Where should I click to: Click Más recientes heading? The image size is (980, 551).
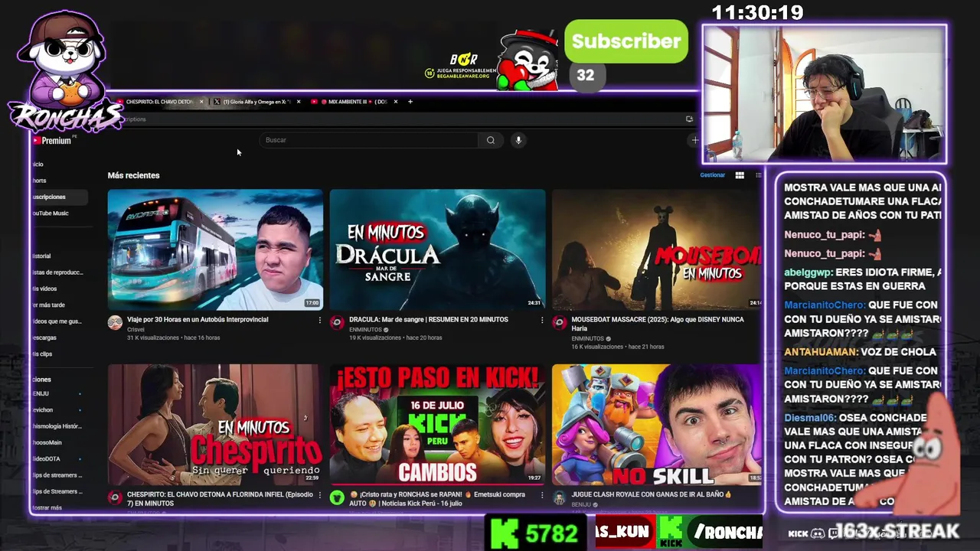(133, 176)
